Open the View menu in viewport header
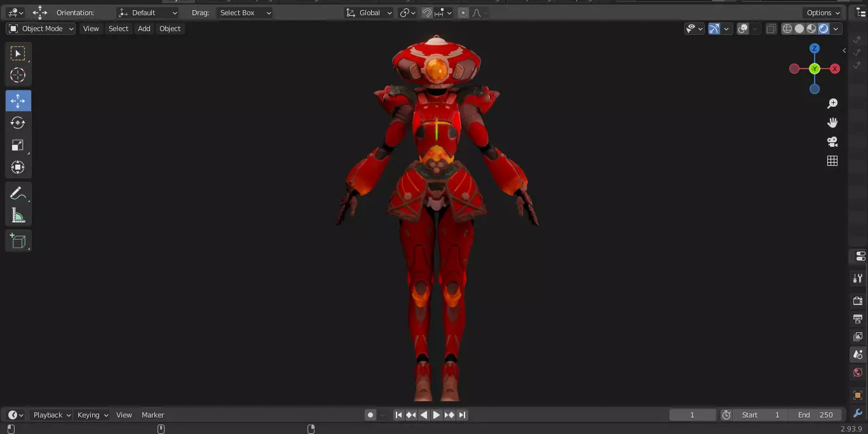This screenshot has height=434, width=868. tap(91, 29)
